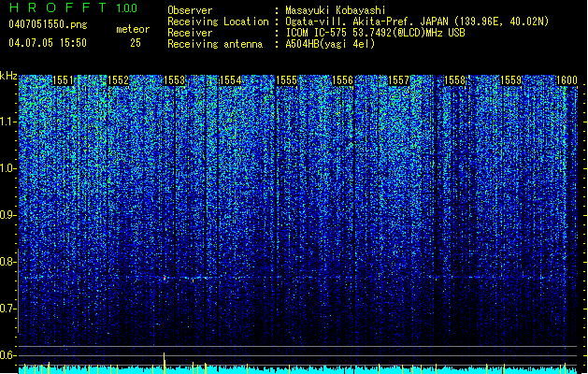Select the file name 0407051550.png

tap(48, 24)
